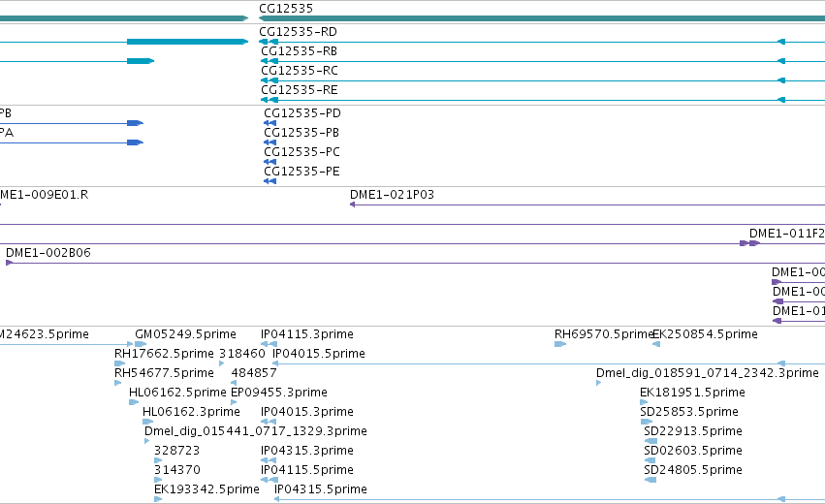Select the IP04115.5prime EST label
Screen dimensions: 825x504
pyautogui.click(x=307, y=470)
